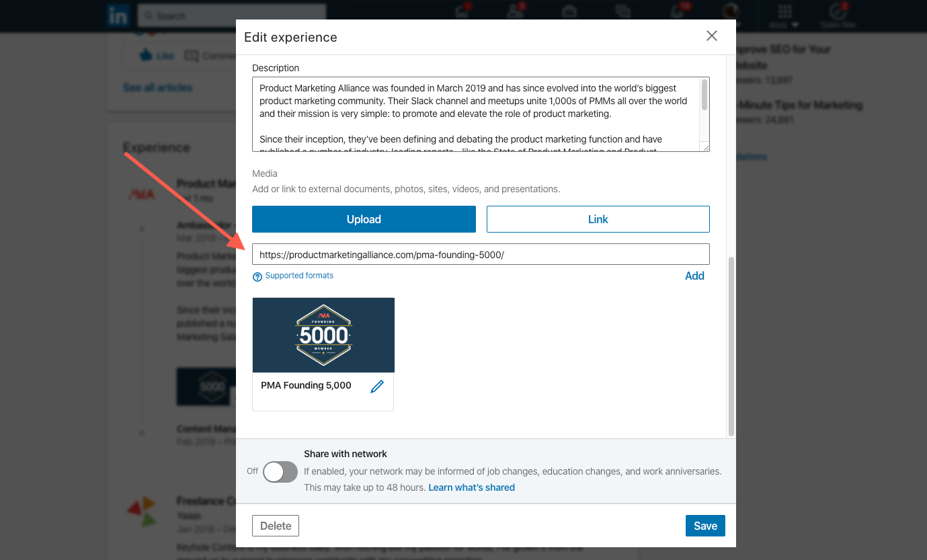This screenshot has width=927, height=560.
Task: Click the LinkedIn Search box
Action: (231, 15)
